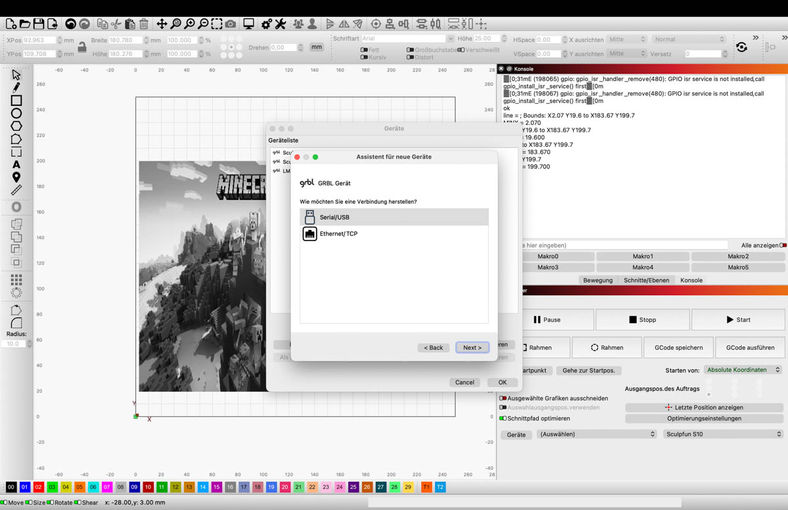Select the Rectangle tool
Viewport: 788px width, 510px height.
coord(16,100)
